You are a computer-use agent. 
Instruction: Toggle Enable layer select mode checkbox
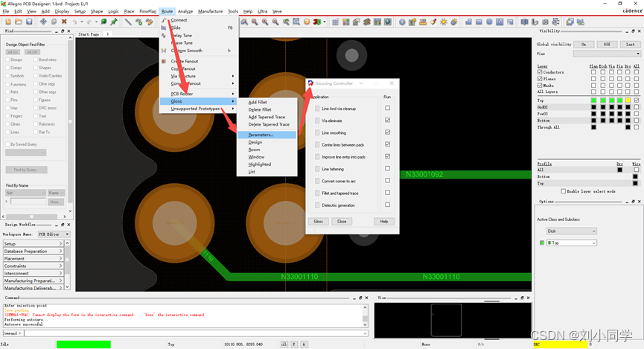coord(564,191)
